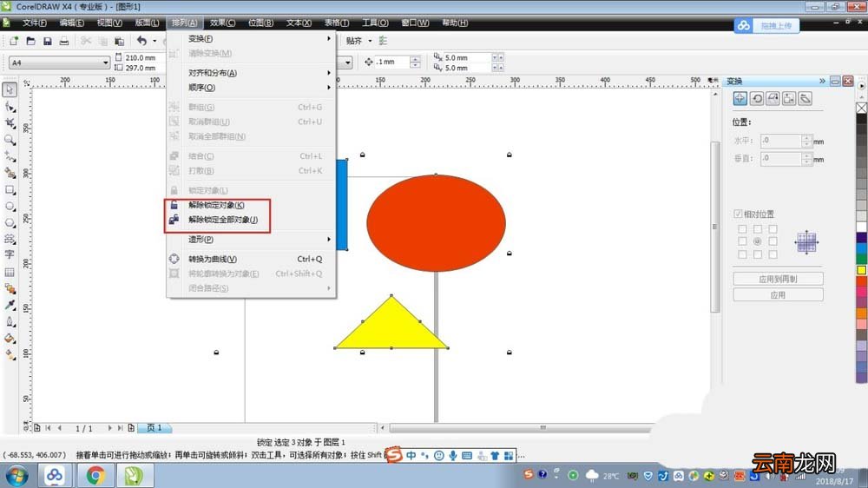Select the Pick tool in the toolbox
Image resolution: width=868 pixels, height=488 pixels.
(x=10, y=89)
